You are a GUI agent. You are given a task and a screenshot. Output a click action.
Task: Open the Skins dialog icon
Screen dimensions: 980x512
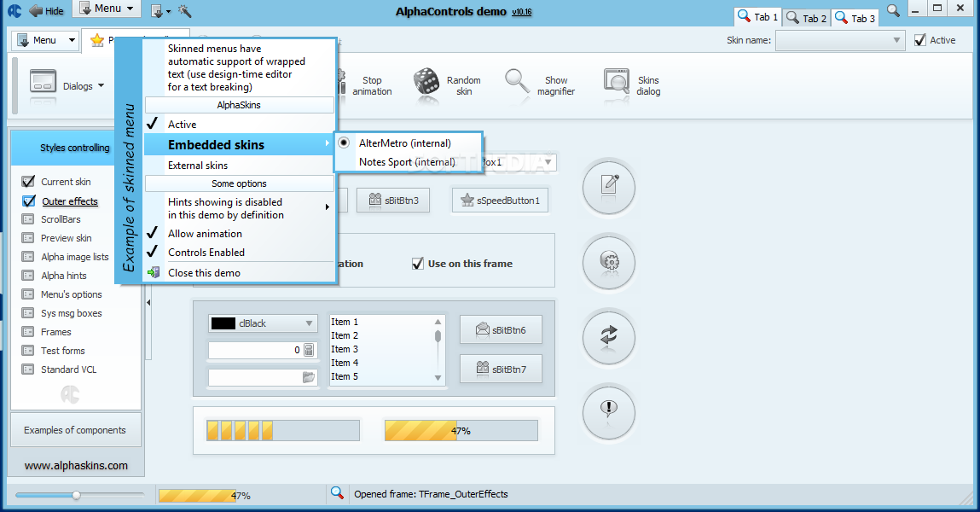point(617,83)
